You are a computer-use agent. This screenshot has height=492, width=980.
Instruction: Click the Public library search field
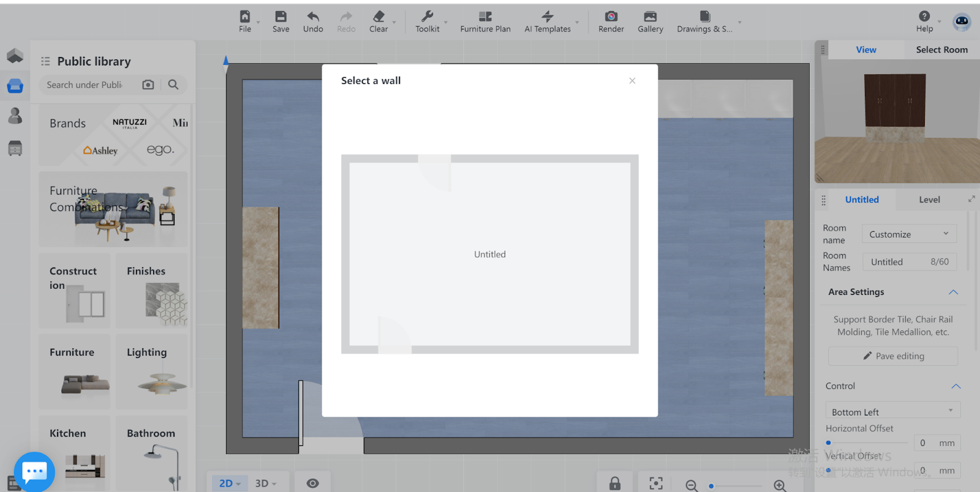click(86, 85)
